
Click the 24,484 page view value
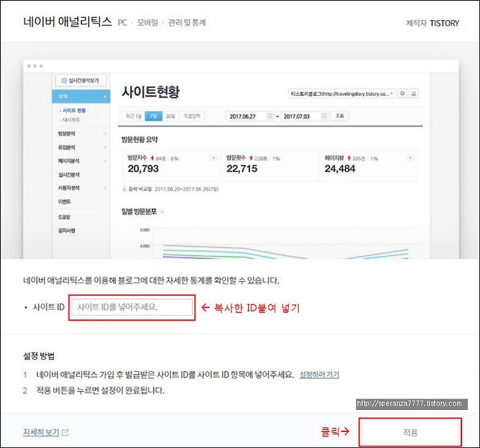(x=340, y=169)
